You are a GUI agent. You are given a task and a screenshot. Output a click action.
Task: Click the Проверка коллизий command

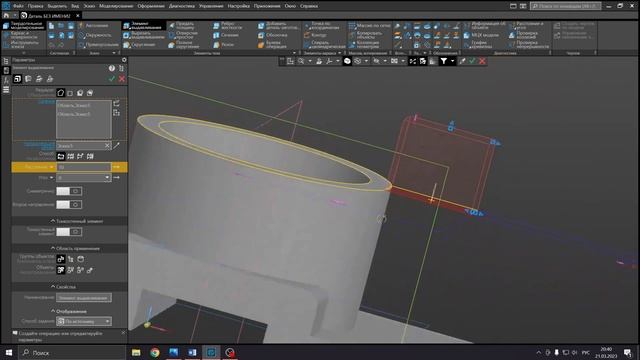pos(523,35)
